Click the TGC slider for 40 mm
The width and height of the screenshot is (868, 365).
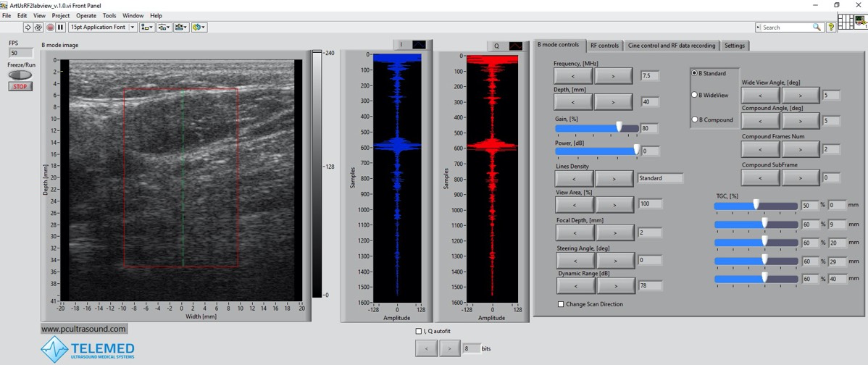coord(756,279)
